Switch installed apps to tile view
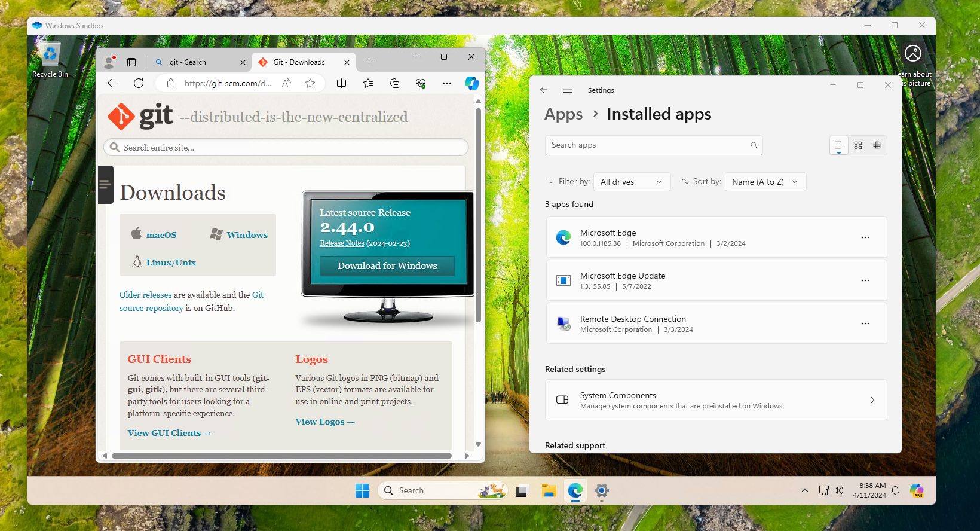Image resolution: width=980 pixels, height=531 pixels. click(877, 145)
